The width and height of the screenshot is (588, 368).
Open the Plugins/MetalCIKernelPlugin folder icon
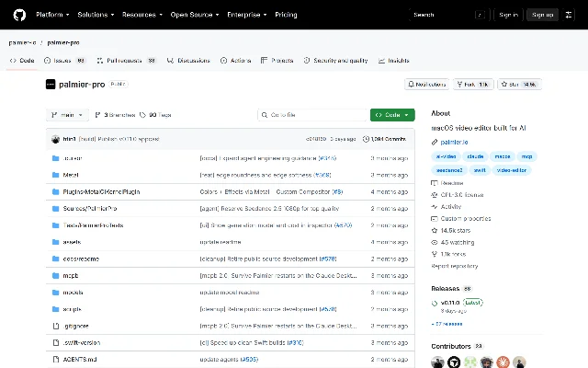[56, 192]
